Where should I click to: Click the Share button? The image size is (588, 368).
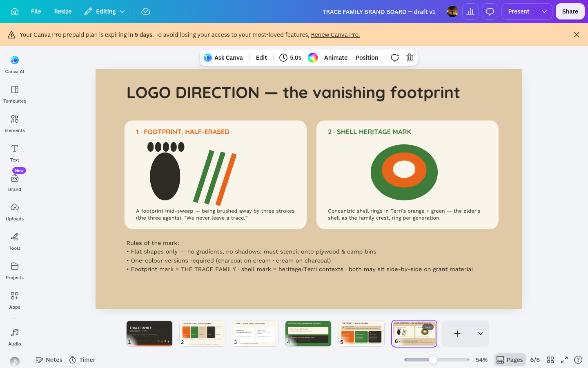[570, 11]
